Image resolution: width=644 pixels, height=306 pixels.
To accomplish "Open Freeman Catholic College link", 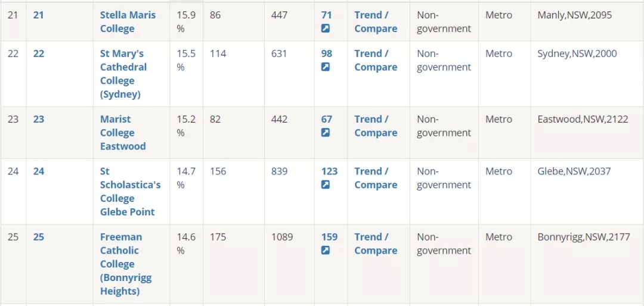I will (126, 264).
